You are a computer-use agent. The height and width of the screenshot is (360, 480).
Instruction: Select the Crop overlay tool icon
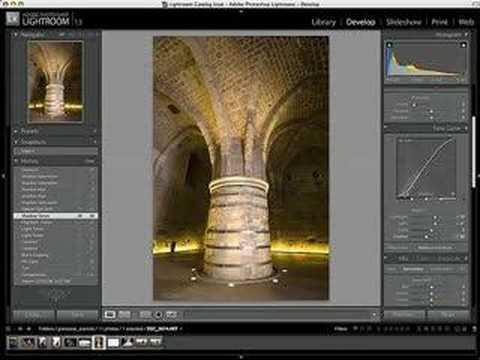pyautogui.click(x=145, y=314)
